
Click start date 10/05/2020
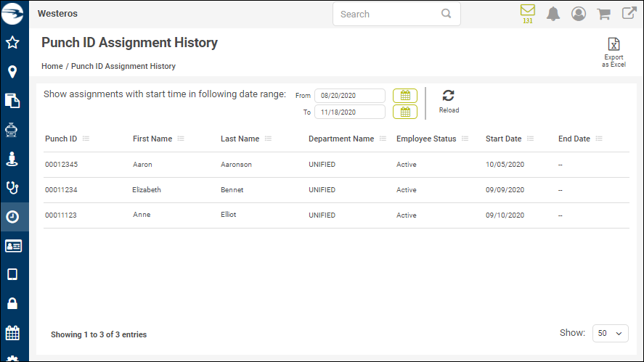(x=505, y=165)
